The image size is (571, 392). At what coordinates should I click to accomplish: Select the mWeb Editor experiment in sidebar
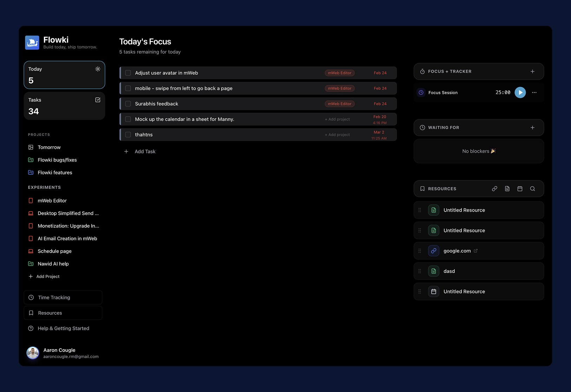[x=52, y=201]
